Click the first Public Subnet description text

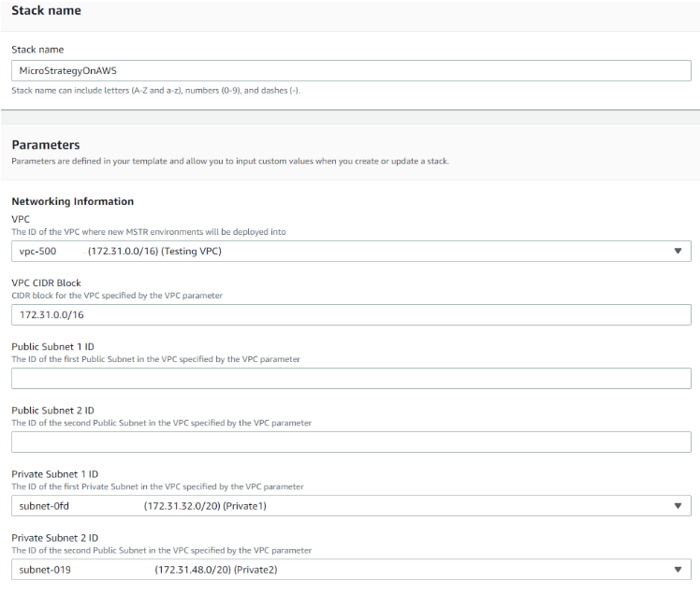coord(155,359)
